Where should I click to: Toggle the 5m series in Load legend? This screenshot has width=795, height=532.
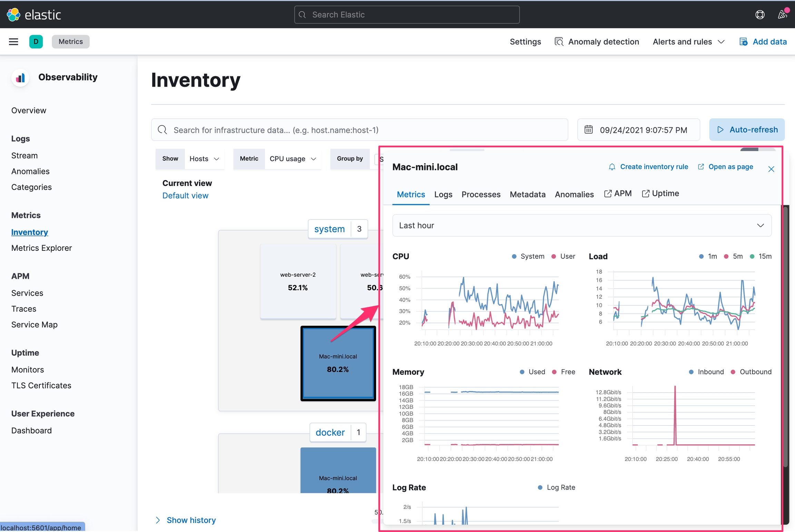click(x=733, y=256)
